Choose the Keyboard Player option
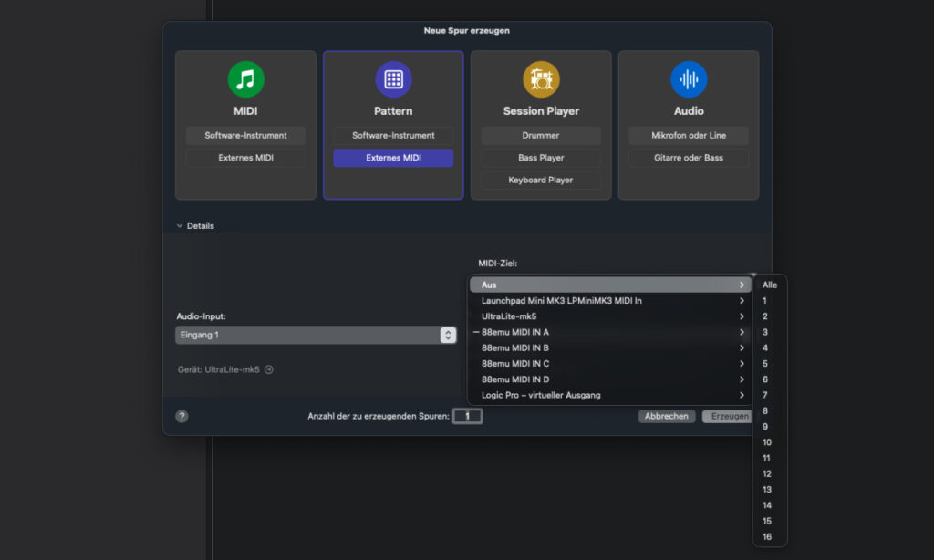The height and width of the screenshot is (560, 934). point(541,180)
